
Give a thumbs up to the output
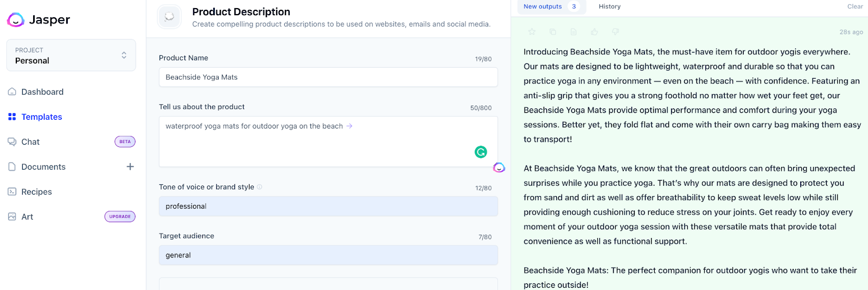coord(595,32)
